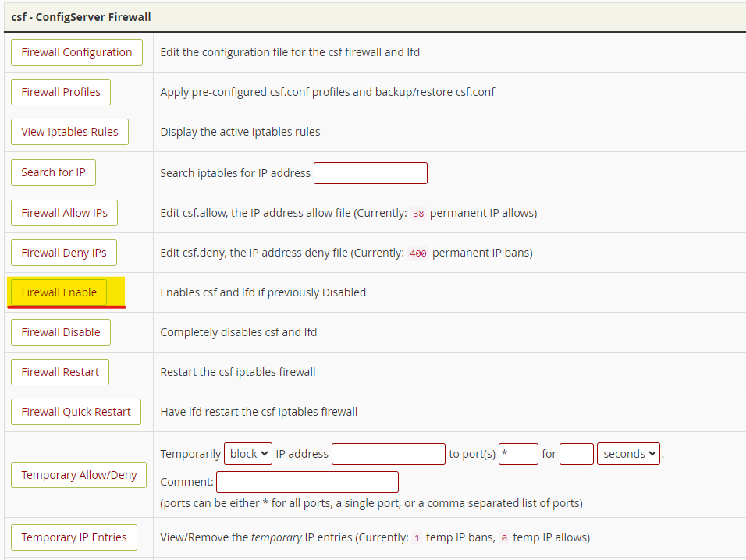Click the duration field after 'for'
Image resolution: width=746 pixels, height=560 pixels.
coord(577,454)
